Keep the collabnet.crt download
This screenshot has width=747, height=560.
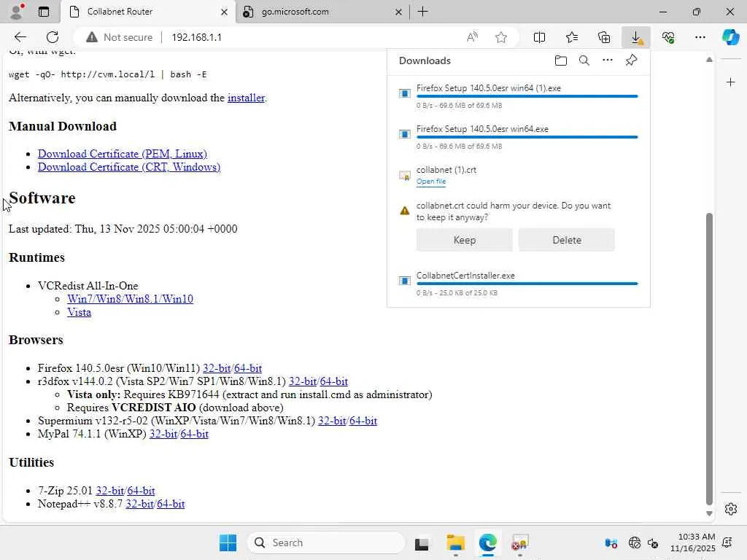[x=465, y=240]
